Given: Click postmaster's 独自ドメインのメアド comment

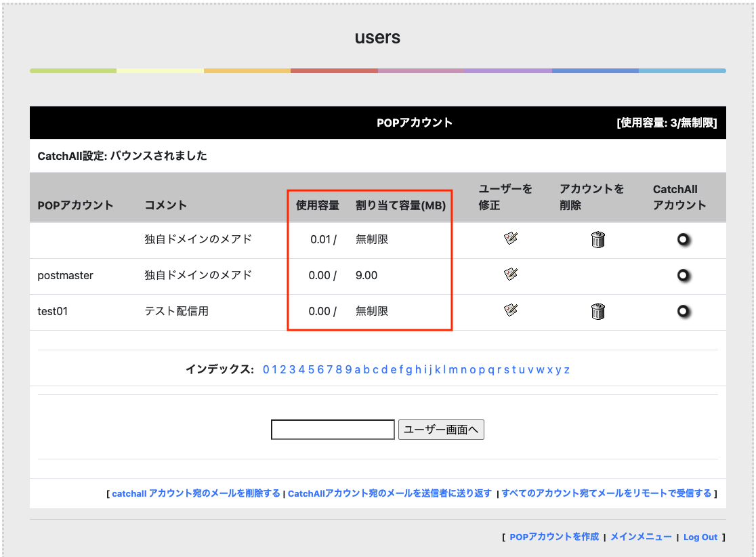Looking at the screenshot, I should (x=198, y=275).
